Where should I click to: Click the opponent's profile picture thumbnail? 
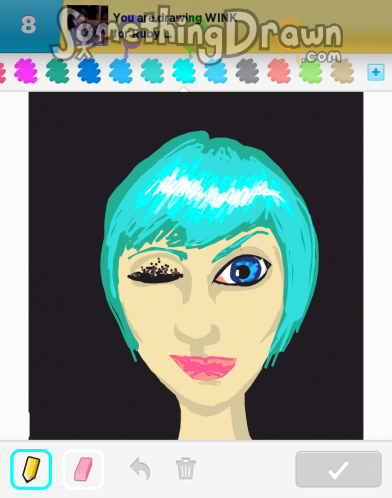[x=88, y=25]
